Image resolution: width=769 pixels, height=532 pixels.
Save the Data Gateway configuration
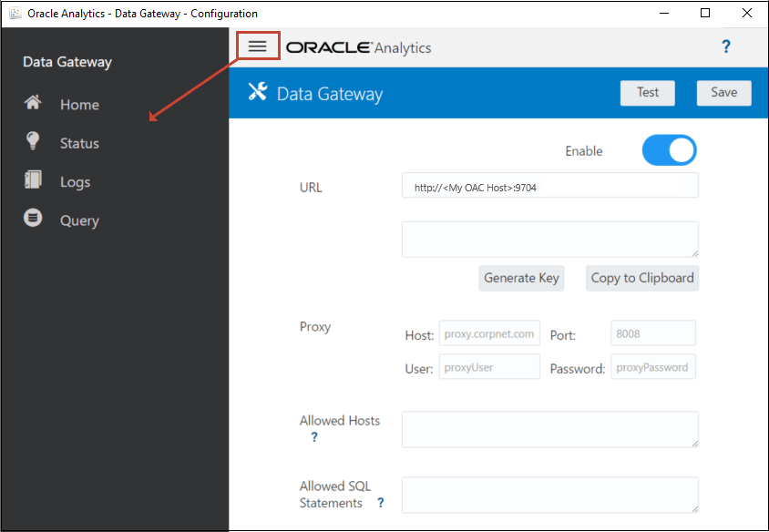click(723, 92)
